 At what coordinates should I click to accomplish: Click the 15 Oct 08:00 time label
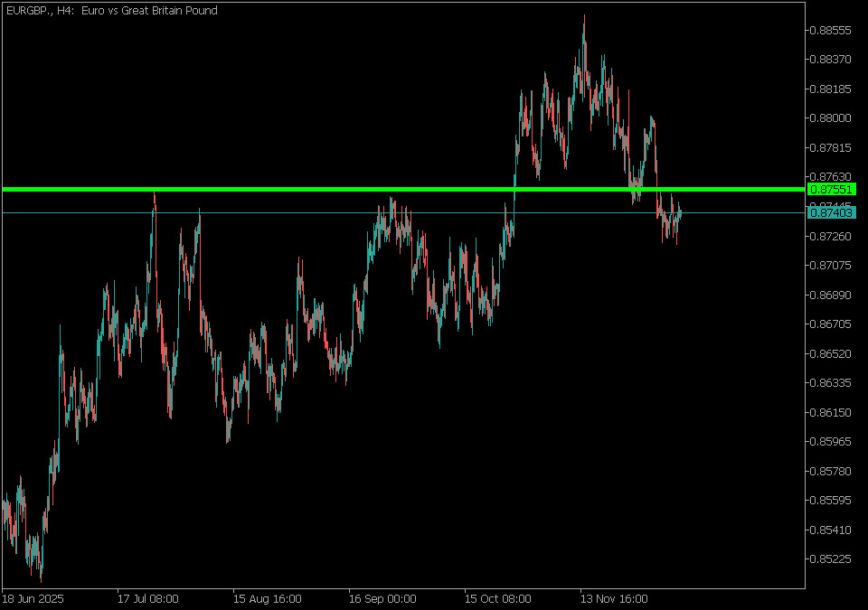tap(498, 598)
